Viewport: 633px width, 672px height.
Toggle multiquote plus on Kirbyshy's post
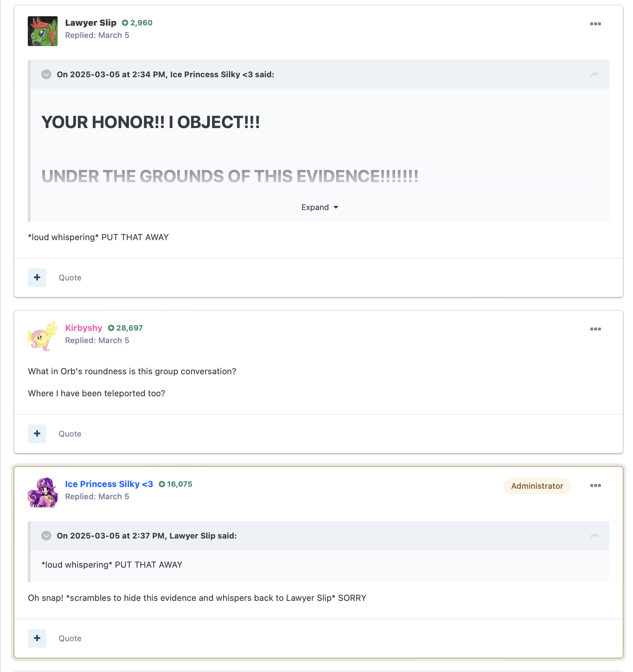point(37,434)
